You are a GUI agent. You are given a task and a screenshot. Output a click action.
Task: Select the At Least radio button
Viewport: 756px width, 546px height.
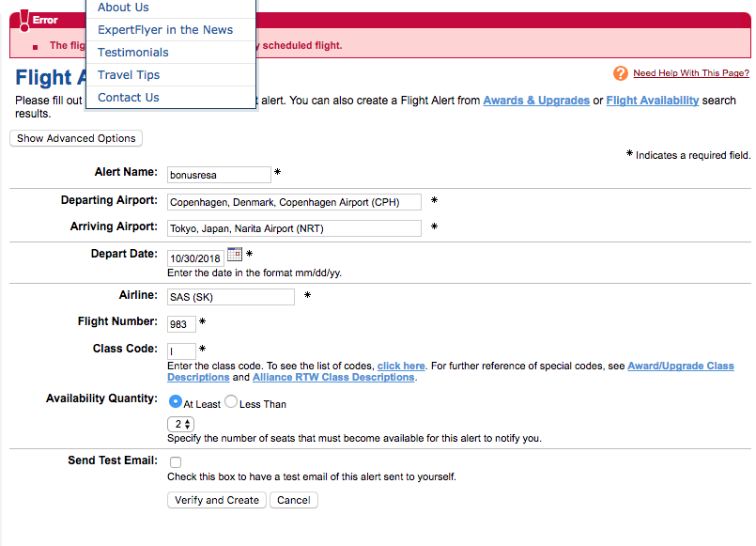(x=175, y=402)
